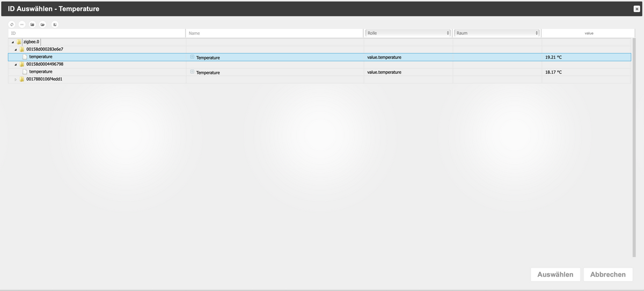Select folder 00158d000283e6e7
The height and width of the screenshot is (291, 644).
click(x=45, y=49)
